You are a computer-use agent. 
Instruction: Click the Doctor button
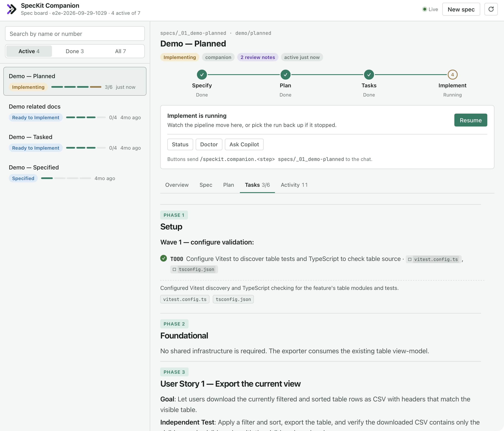tap(209, 145)
